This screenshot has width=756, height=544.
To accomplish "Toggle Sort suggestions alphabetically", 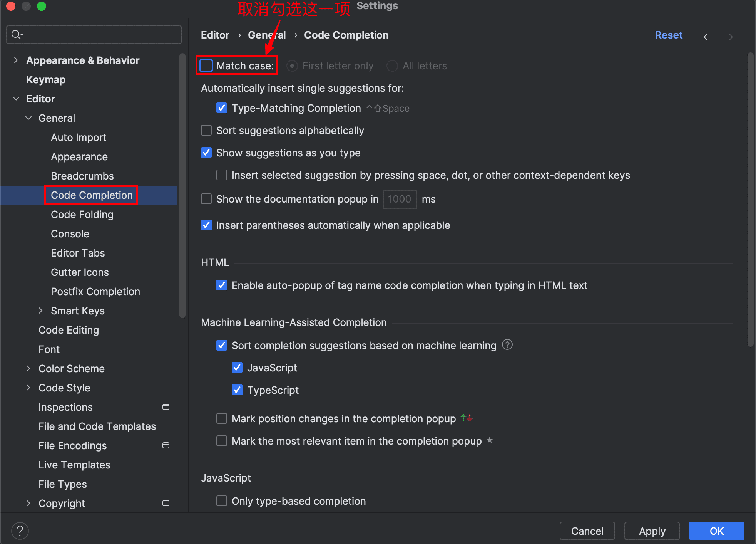I will pos(206,130).
